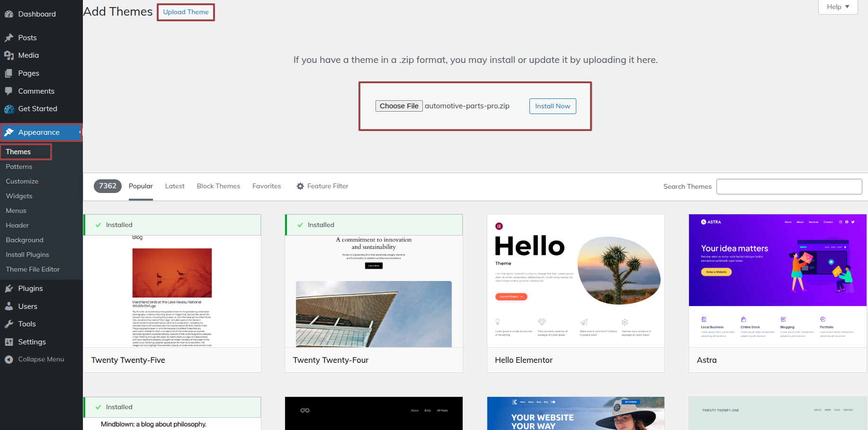Click the Hello Elementor logo badge
This screenshot has width=868, height=430.
[499, 226]
